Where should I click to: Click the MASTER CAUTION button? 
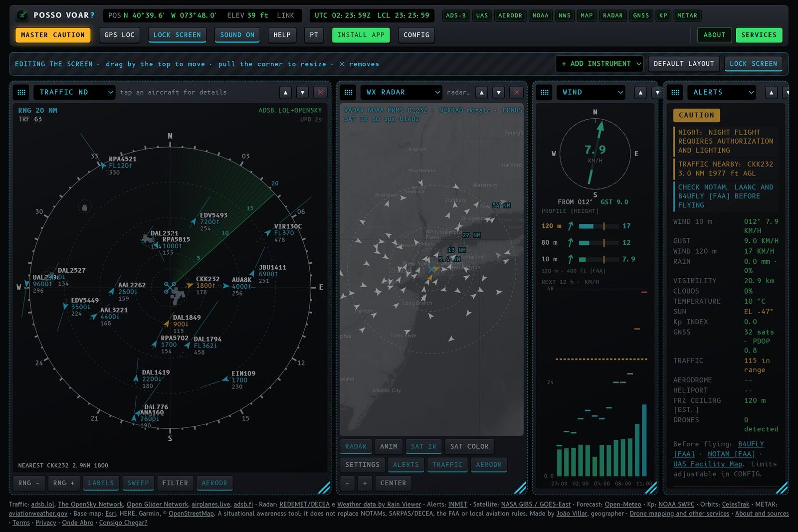53,35
